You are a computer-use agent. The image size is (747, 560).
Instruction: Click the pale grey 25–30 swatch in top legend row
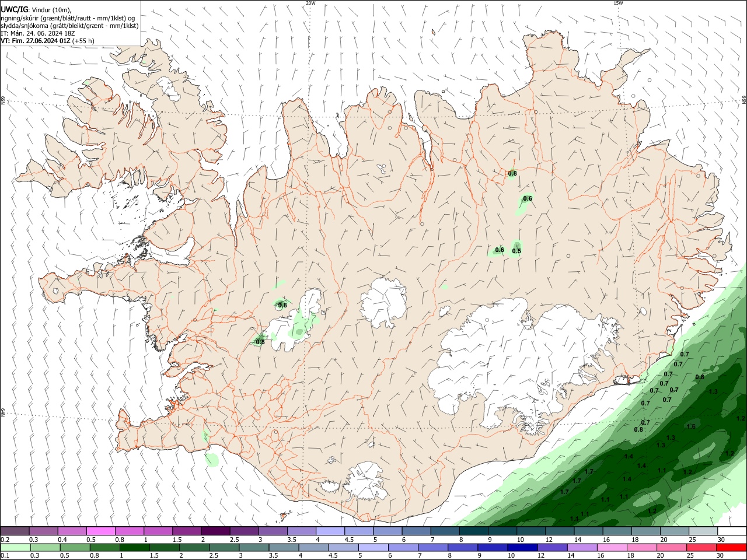[703, 531]
